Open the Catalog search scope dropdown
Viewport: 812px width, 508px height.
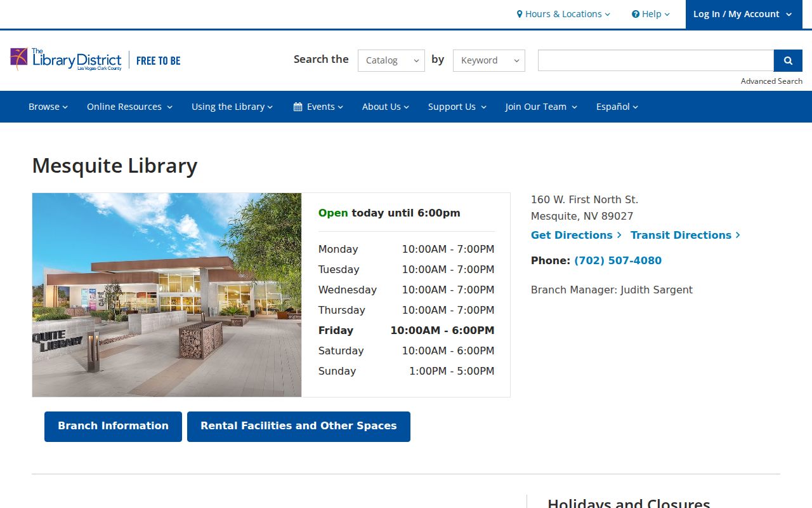(x=391, y=60)
